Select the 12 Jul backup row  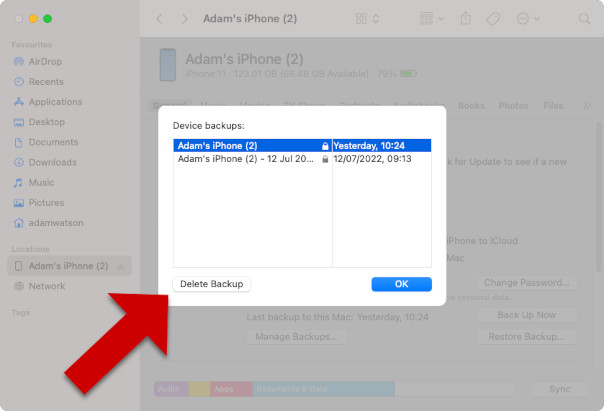[302, 159]
